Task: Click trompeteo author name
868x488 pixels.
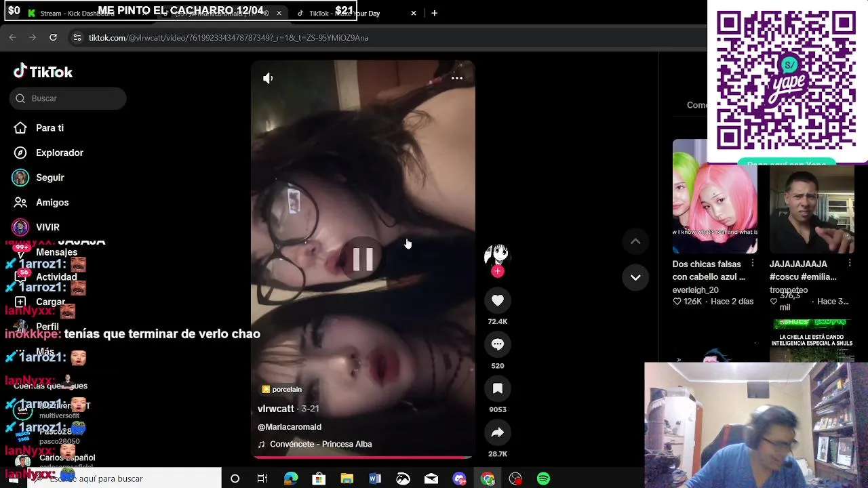Action: coord(789,290)
